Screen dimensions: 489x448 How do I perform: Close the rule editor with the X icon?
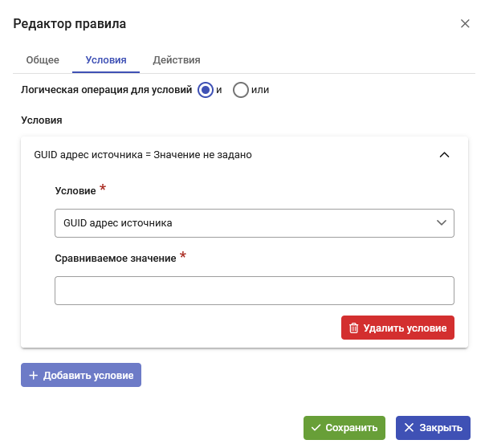click(465, 23)
